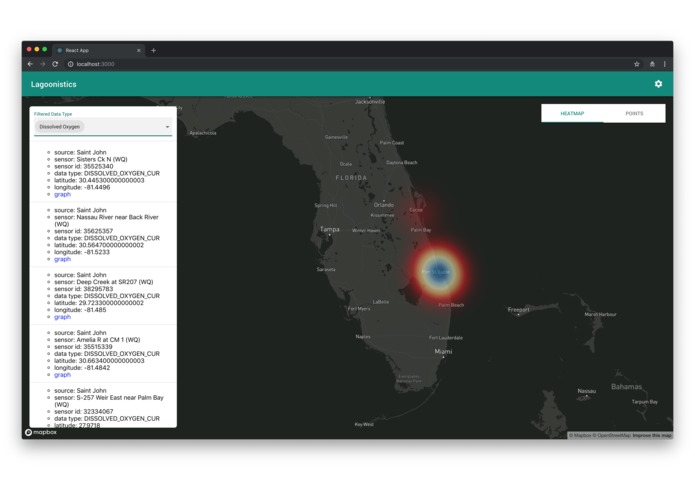Close the React App tab
695x494 pixels.
(139, 50)
